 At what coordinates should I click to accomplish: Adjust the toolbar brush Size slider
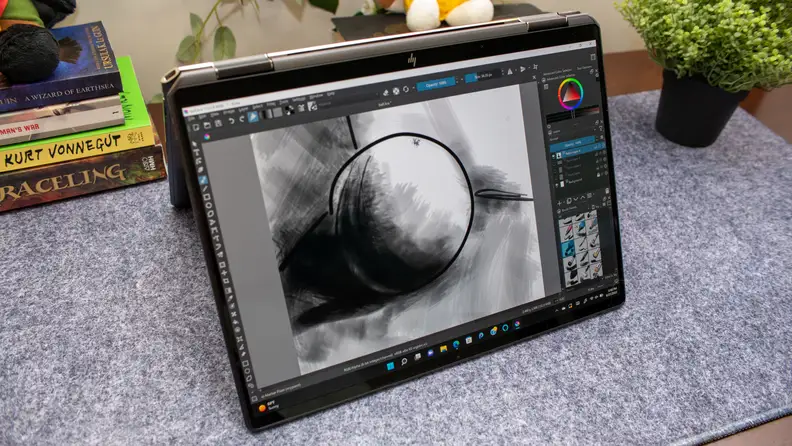click(483, 76)
